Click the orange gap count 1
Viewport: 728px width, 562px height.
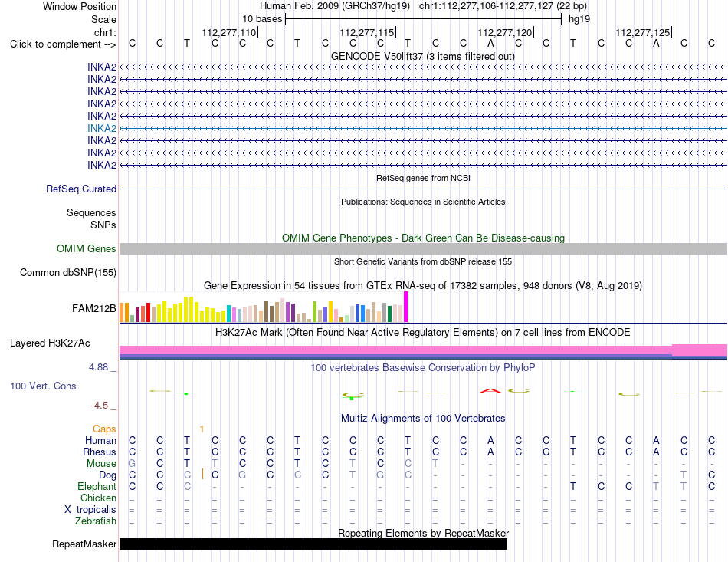point(202,429)
